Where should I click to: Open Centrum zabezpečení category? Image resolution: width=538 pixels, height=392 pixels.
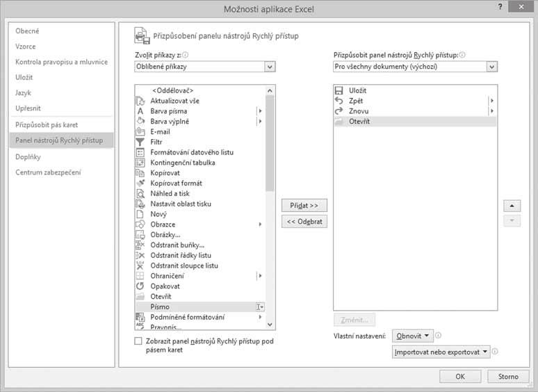(x=48, y=172)
